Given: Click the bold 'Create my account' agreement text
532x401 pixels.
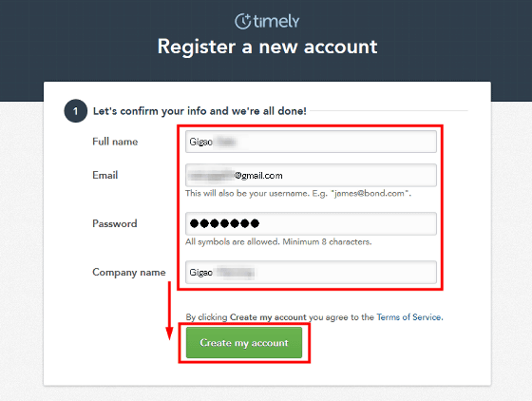Looking at the screenshot, I should (x=268, y=317).
